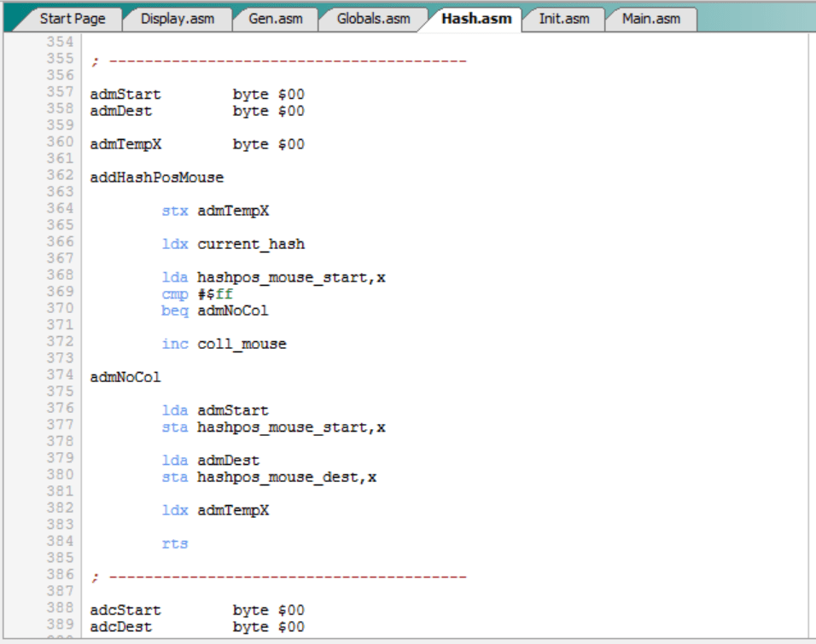Click the admTempX byte declaration

coord(196,144)
